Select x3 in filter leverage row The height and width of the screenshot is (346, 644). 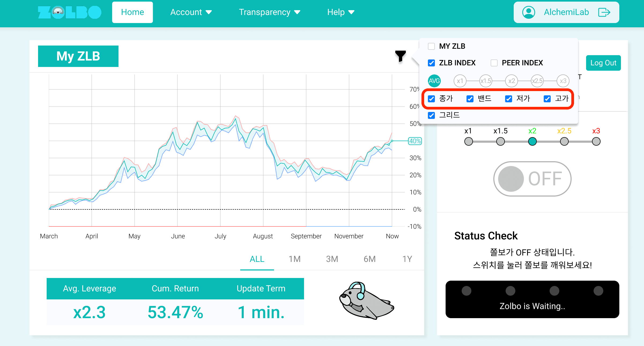click(563, 81)
